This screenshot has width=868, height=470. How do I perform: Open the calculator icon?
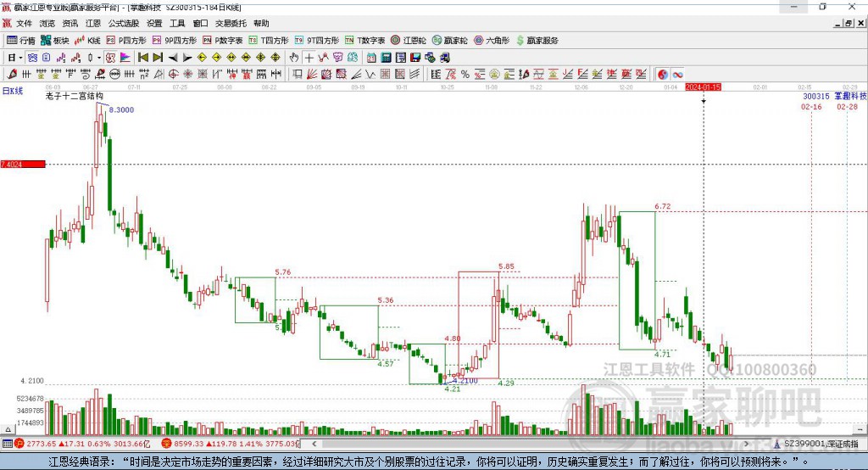pyautogui.click(x=387, y=58)
